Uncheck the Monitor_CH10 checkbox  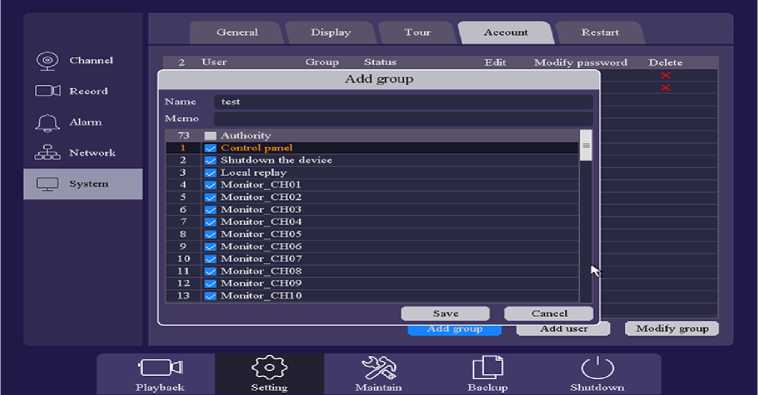pyautogui.click(x=210, y=296)
